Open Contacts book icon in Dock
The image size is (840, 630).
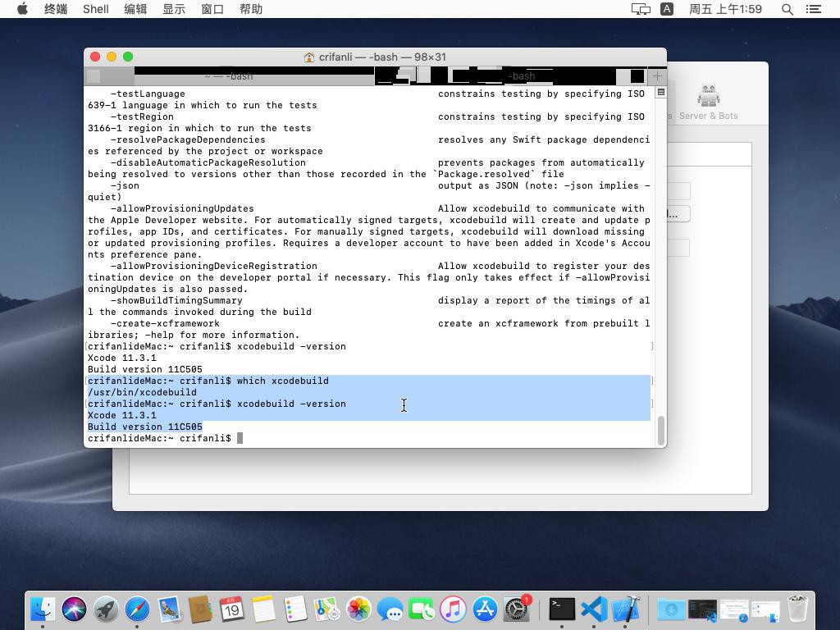point(200,609)
